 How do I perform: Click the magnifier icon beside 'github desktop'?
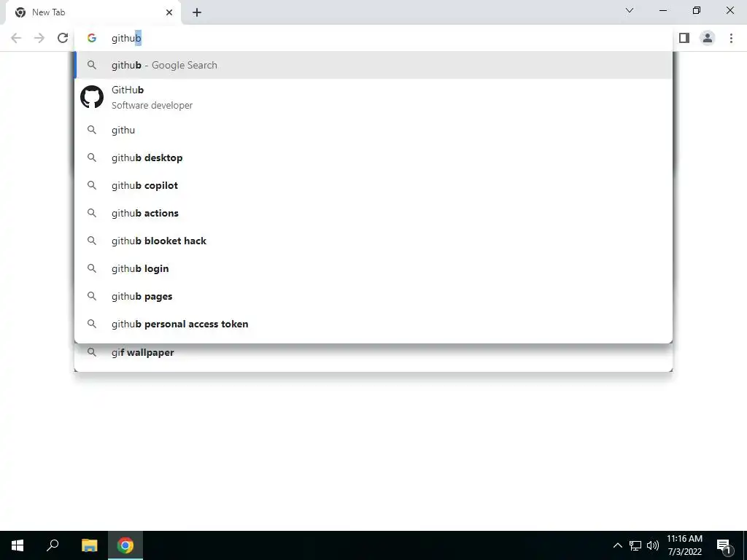[x=92, y=157]
